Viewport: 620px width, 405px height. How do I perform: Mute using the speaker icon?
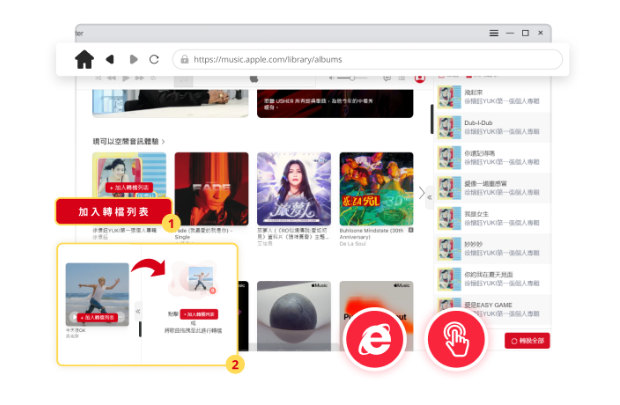[332, 78]
